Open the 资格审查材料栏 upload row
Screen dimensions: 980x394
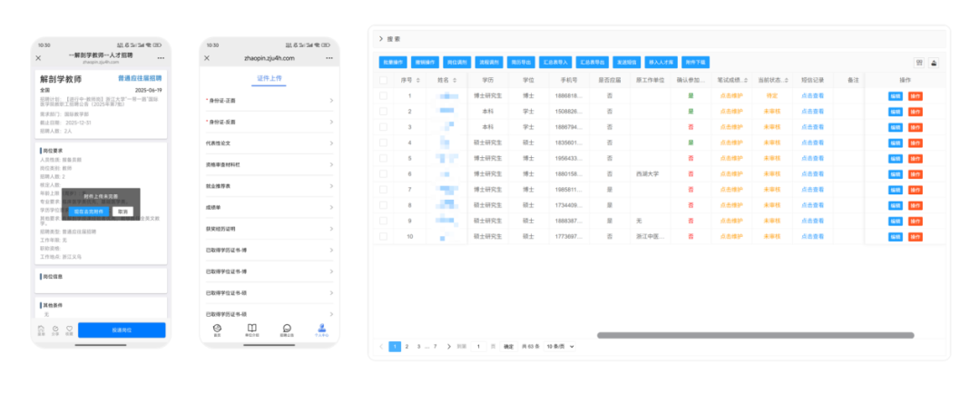269,164
